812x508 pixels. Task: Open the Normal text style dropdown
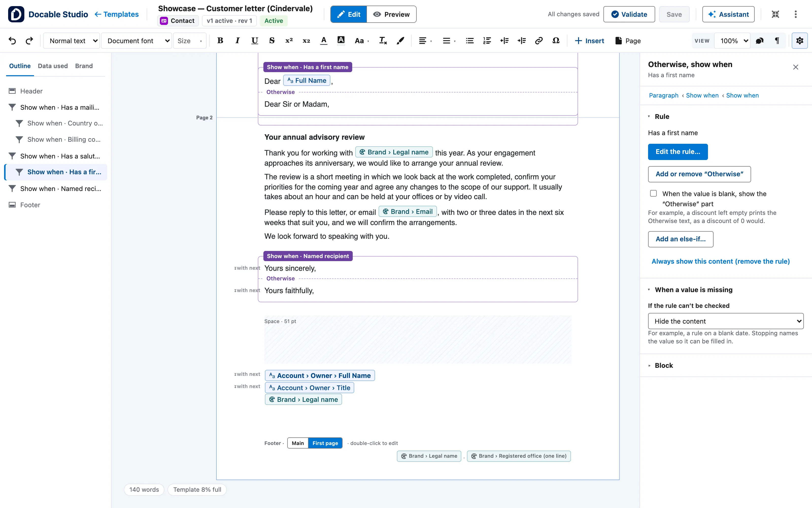point(72,41)
